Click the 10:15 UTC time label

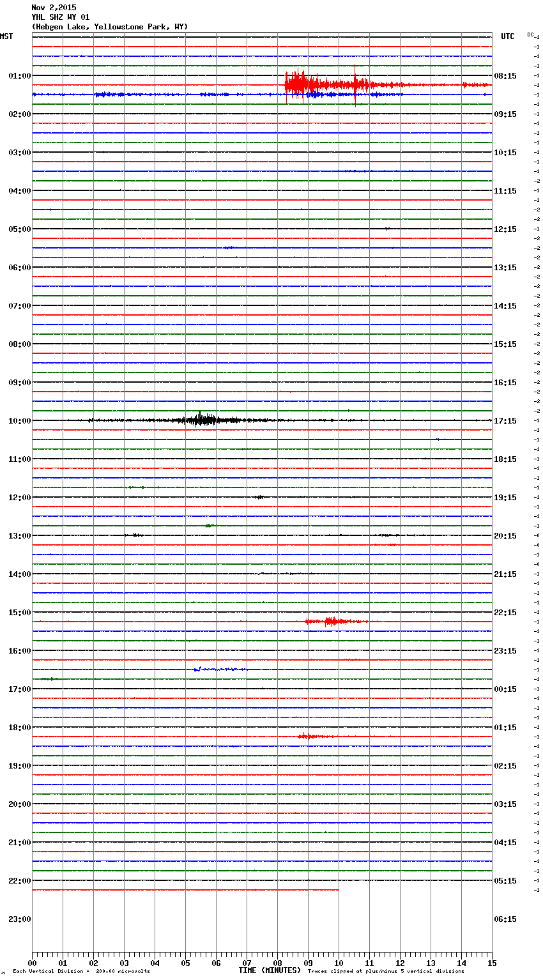coord(505,153)
